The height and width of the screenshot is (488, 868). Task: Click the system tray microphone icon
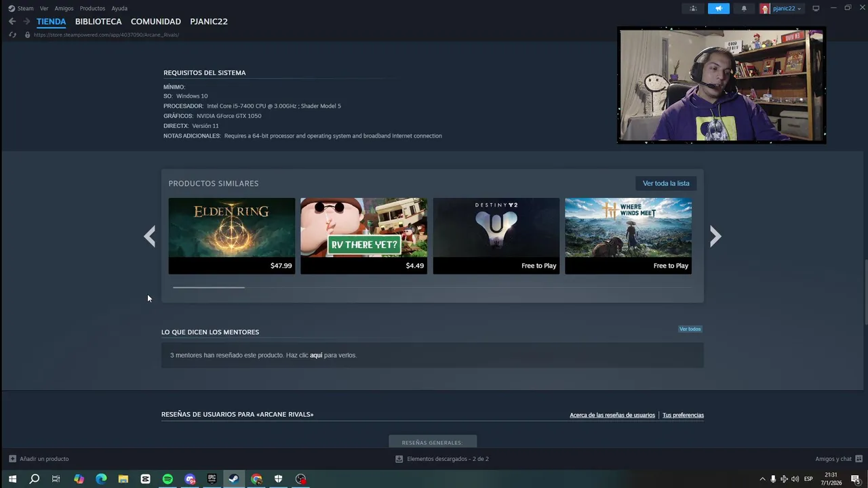tap(773, 479)
